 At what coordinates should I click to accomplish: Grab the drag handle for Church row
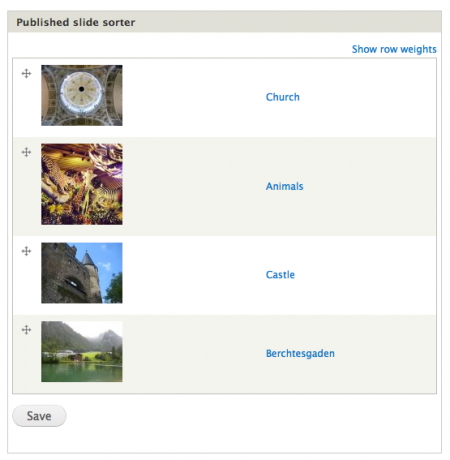[x=26, y=73]
